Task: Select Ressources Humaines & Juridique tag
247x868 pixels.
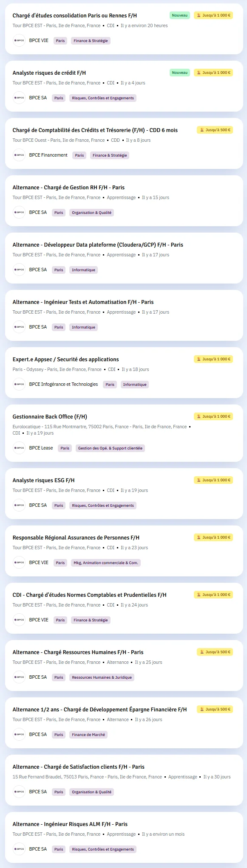Action: [102, 677]
